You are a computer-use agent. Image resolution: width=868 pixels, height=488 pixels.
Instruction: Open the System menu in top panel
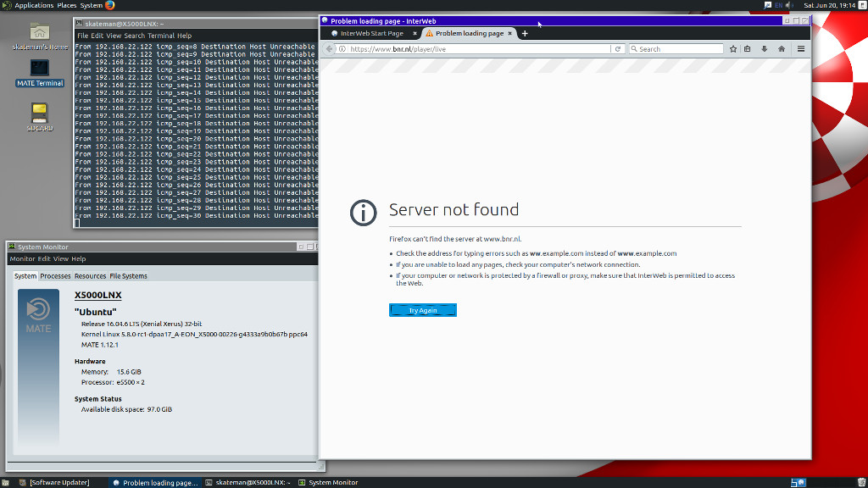coord(92,5)
